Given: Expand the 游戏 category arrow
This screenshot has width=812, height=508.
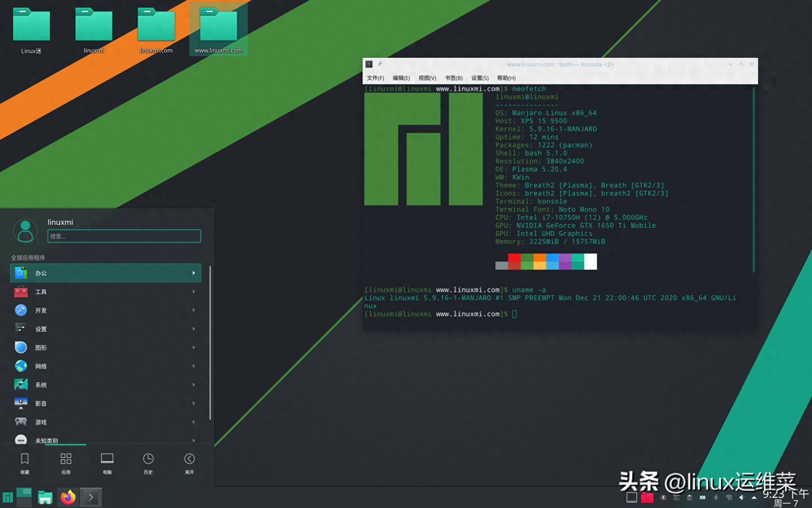Looking at the screenshot, I should [194, 422].
